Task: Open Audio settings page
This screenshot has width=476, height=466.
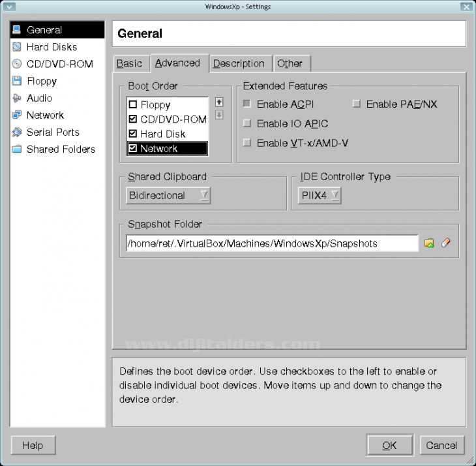Action: click(57, 98)
